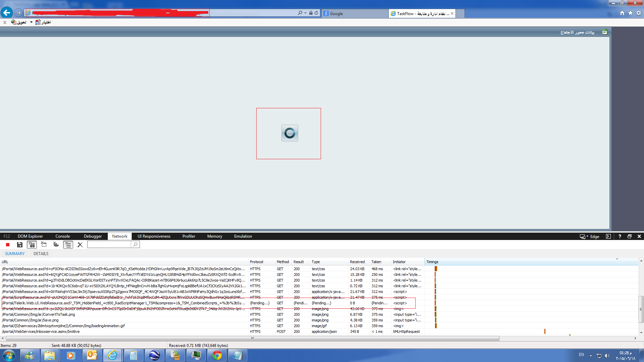
Task: Toggle clear entries on navigate button
Action: click(68, 245)
